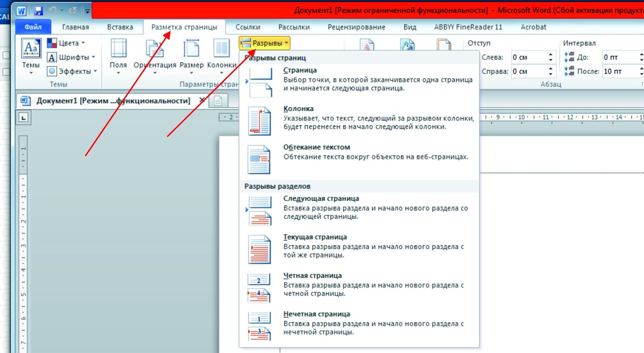
Task: Click the Колонки columns button
Action: coord(222,56)
